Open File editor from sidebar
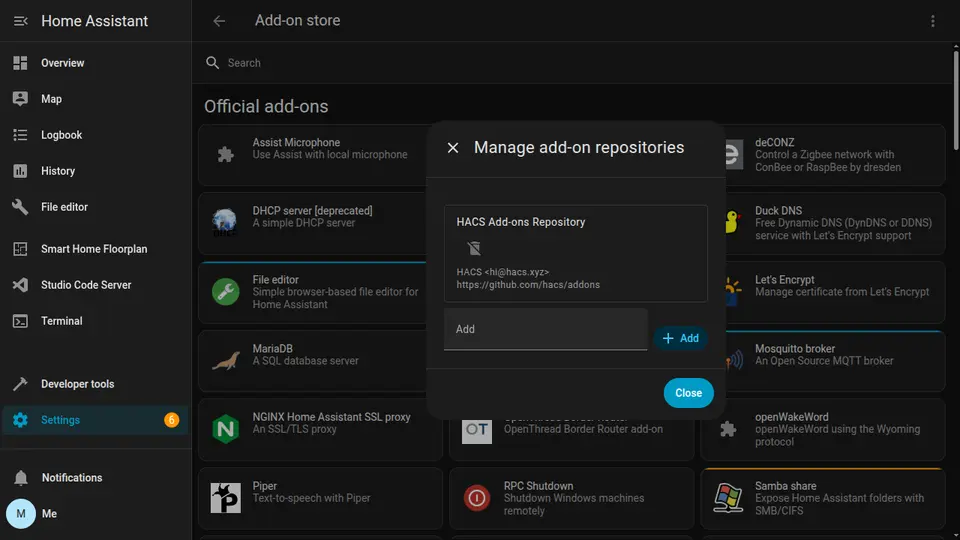 [x=96, y=207]
